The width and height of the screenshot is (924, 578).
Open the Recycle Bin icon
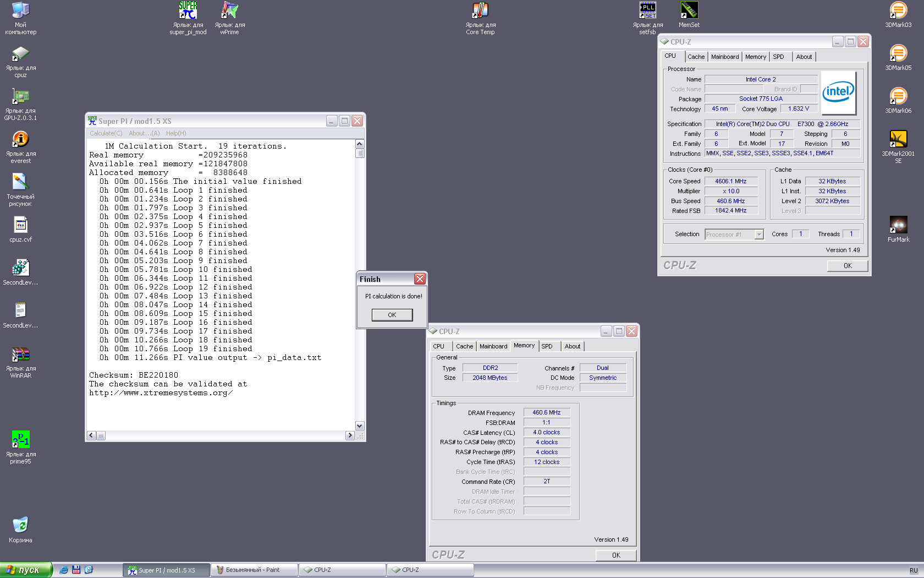coord(20,530)
